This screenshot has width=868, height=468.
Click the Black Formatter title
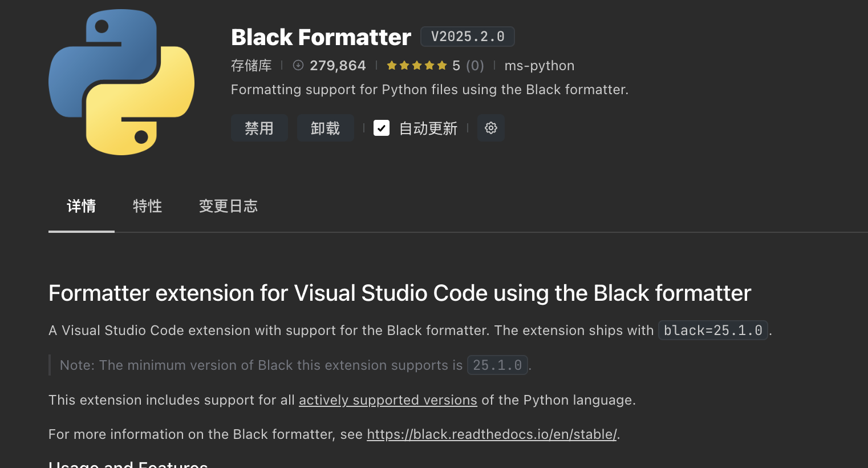(321, 37)
